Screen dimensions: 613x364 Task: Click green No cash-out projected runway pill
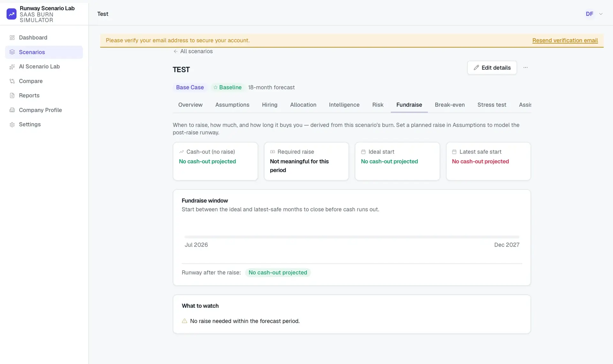pyautogui.click(x=278, y=273)
